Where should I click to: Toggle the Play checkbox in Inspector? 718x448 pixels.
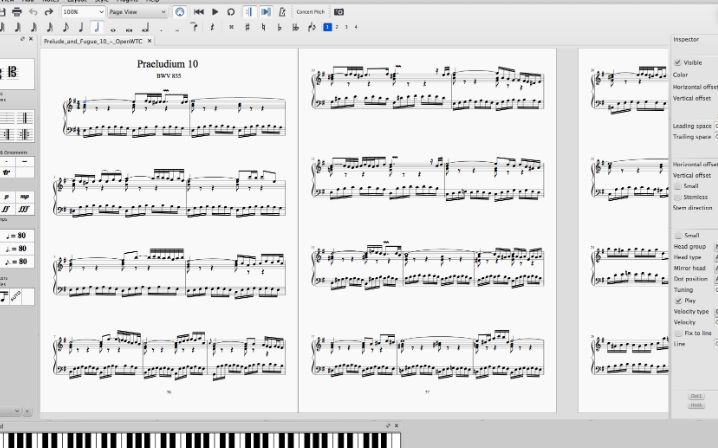[x=678, y=300]
